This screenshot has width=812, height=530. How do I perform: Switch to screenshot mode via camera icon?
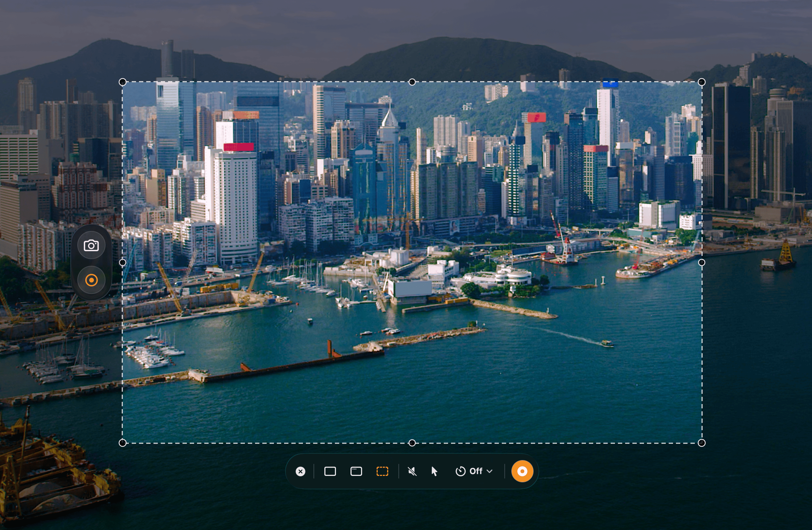(x=91, y=245)
